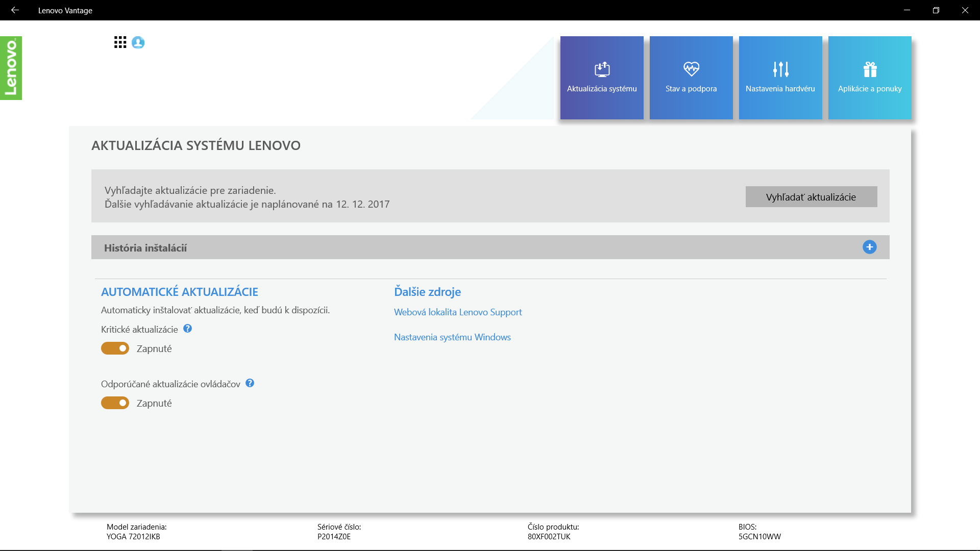Click the back arrow in title bar
This screenshot has width=980, height=551.
click(x=15, y=10)
